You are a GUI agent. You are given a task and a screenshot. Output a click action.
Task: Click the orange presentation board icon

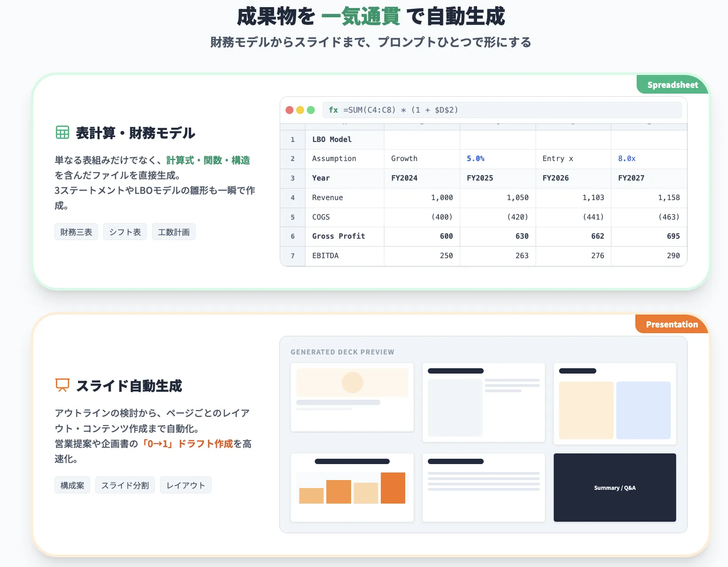62,385
